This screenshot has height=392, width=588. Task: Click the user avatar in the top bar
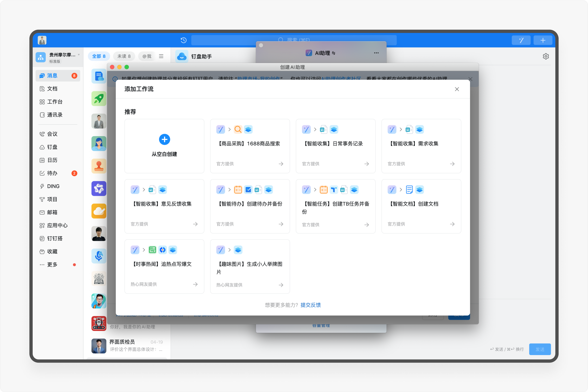(x=42, y=40)
